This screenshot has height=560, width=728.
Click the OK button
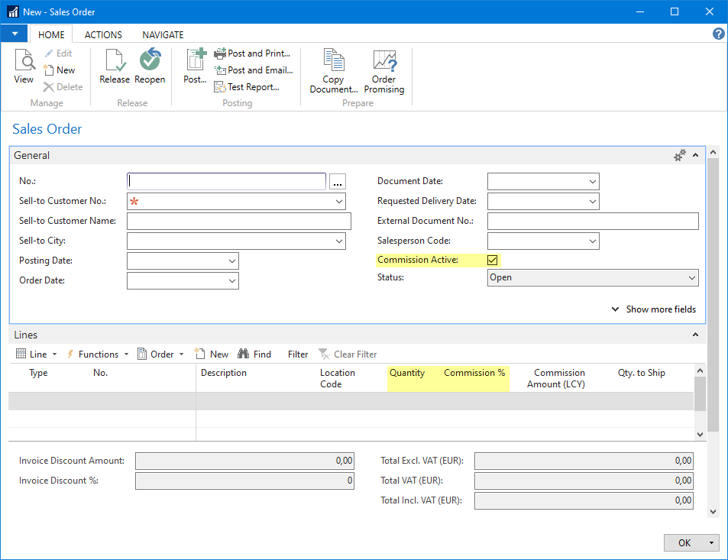(x=684, y=542)
